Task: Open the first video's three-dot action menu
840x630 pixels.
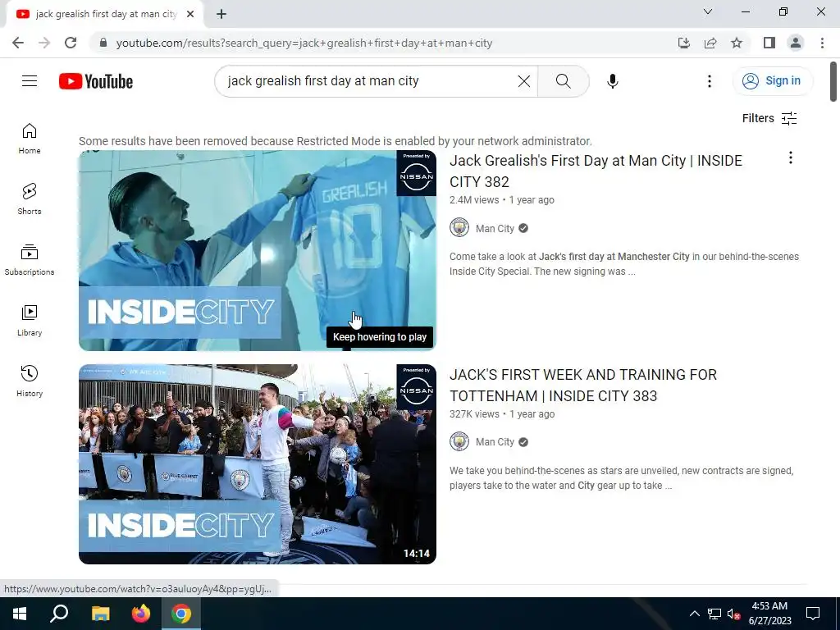Action: coord(790,157)
